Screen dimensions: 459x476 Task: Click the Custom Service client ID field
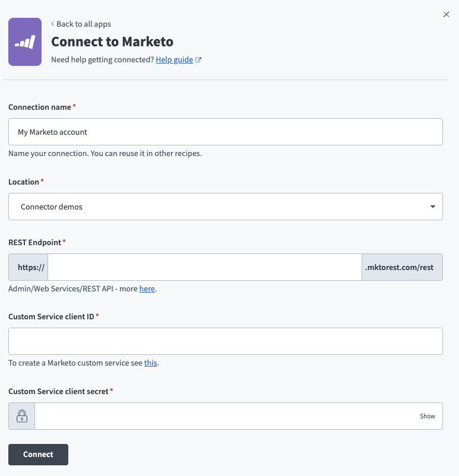(226, 341)
